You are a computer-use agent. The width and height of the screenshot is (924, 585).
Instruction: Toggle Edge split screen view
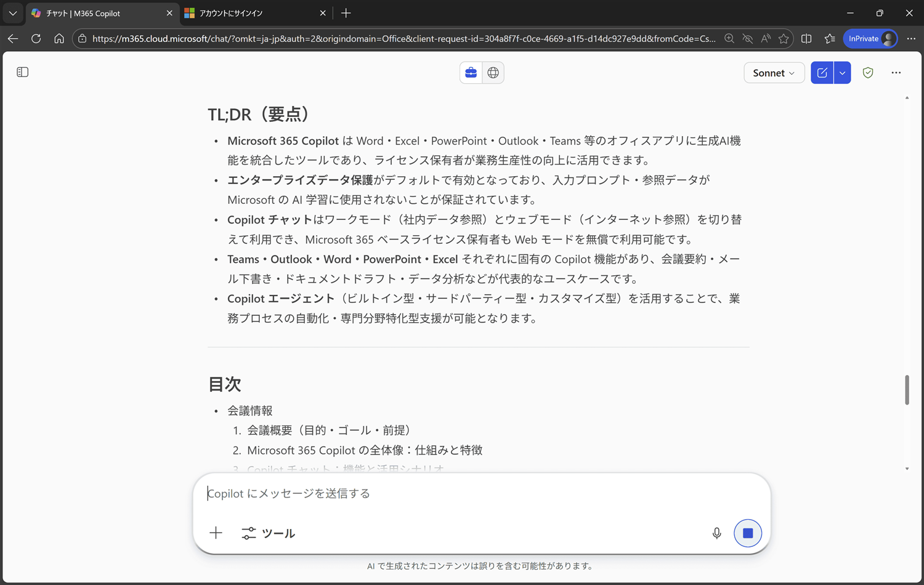[806, 38]
